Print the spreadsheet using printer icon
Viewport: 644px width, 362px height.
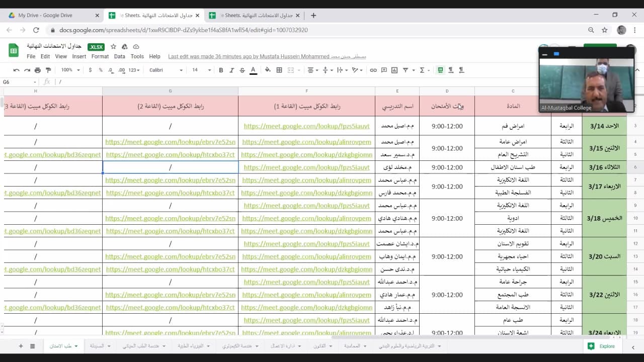coord(38,70)
